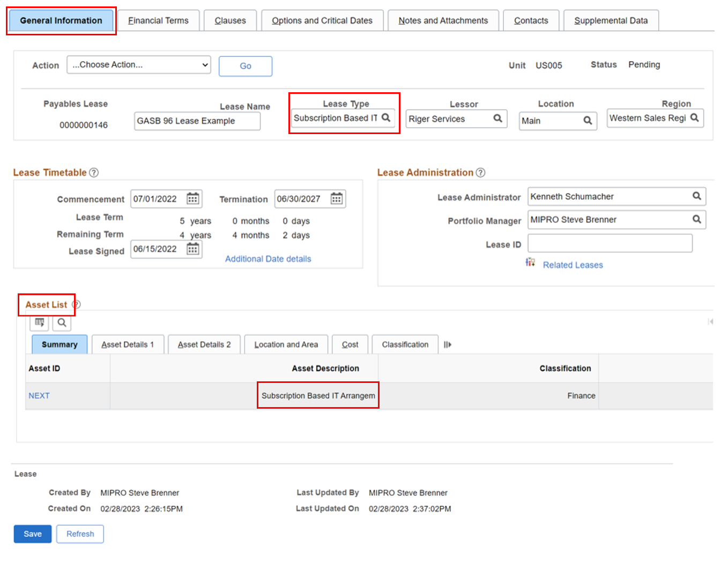Open Lessor lookup magnifier
The height and width of the screenshot is (568, 728).
(x=498, y=119)
